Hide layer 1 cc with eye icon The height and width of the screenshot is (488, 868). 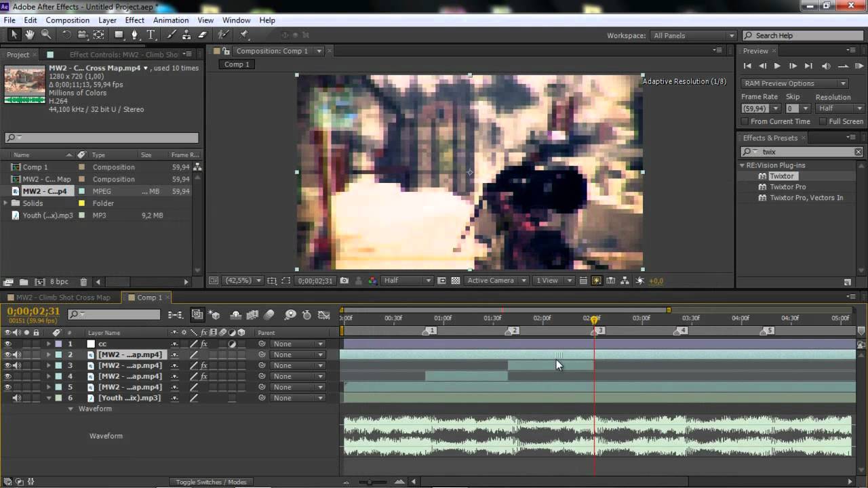[8, 344]
